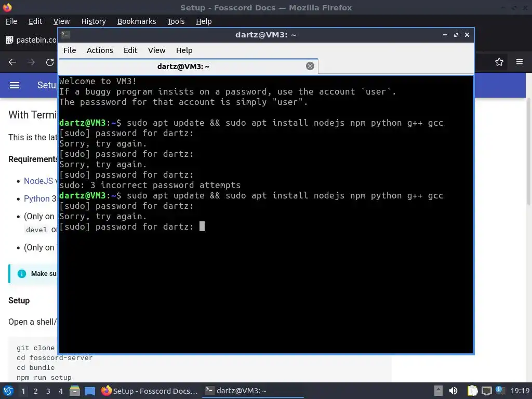Open the Firefox hamburger application menu
The height and width of the screenshot is (399, 532).
(x=519, y=62)
